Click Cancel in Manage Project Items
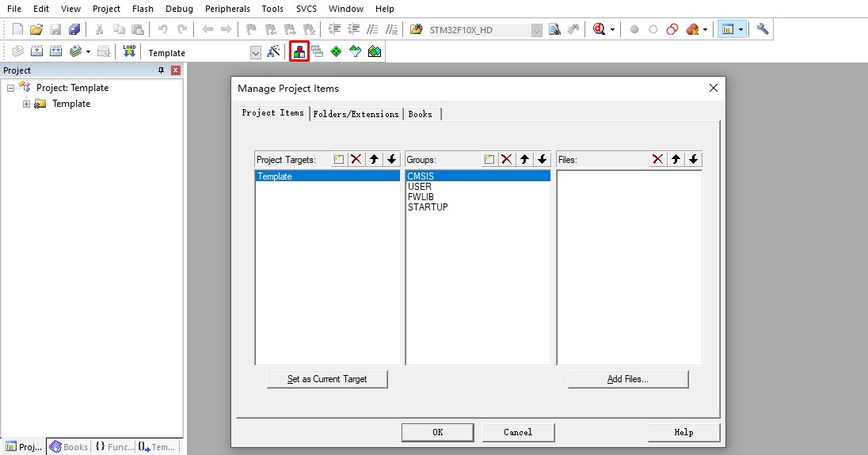The height and width of the screenshot is (455, 868). pyautogui.click(x=518, y=432)
